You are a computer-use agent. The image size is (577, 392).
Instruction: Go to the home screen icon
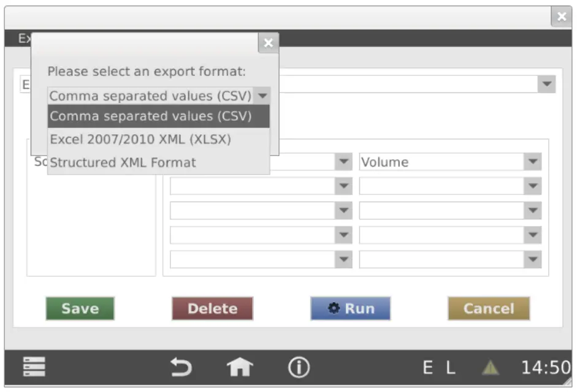pyautogui.click(x=240, y=367)
